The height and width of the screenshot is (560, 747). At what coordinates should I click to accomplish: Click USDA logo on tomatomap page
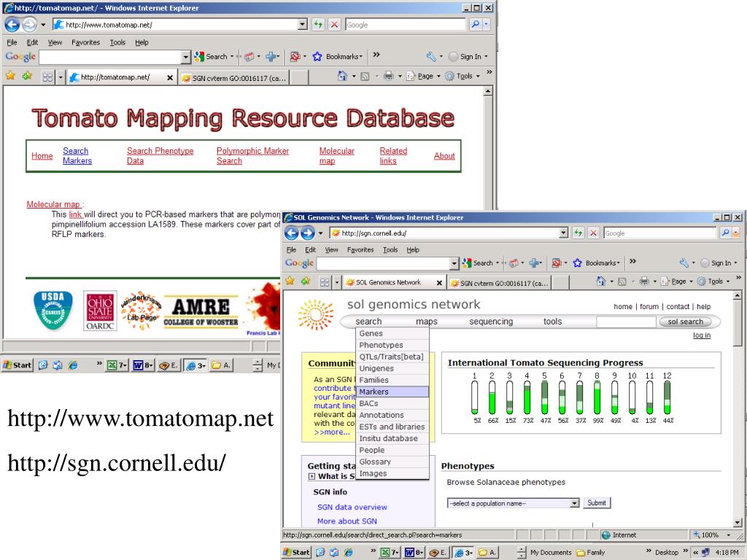click(x=53, y=310)
